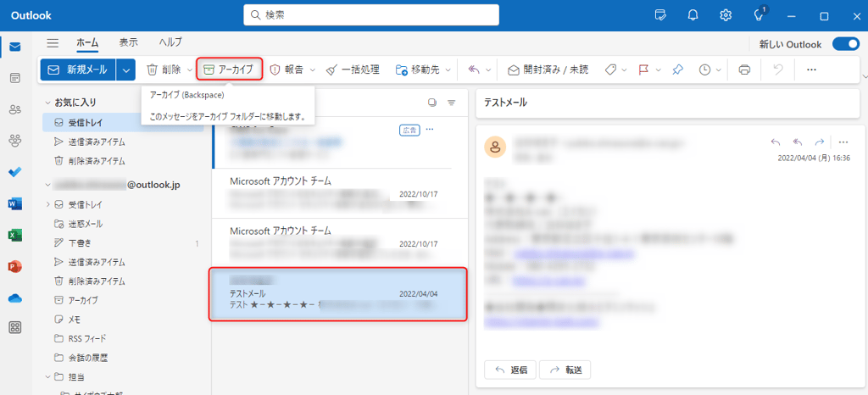Click the 開封済み / 未読 button
This screenshot has height=395, width=868.
(548, 70)
